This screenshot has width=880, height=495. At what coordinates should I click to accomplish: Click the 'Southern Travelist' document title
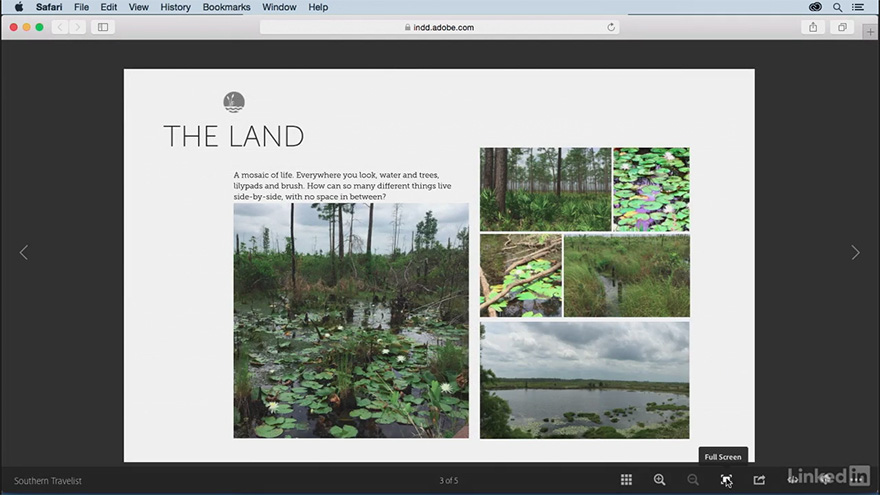(48, 481)
